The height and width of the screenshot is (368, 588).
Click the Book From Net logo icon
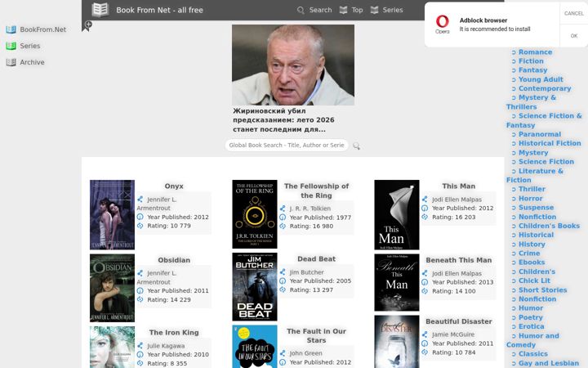(100, 10)
